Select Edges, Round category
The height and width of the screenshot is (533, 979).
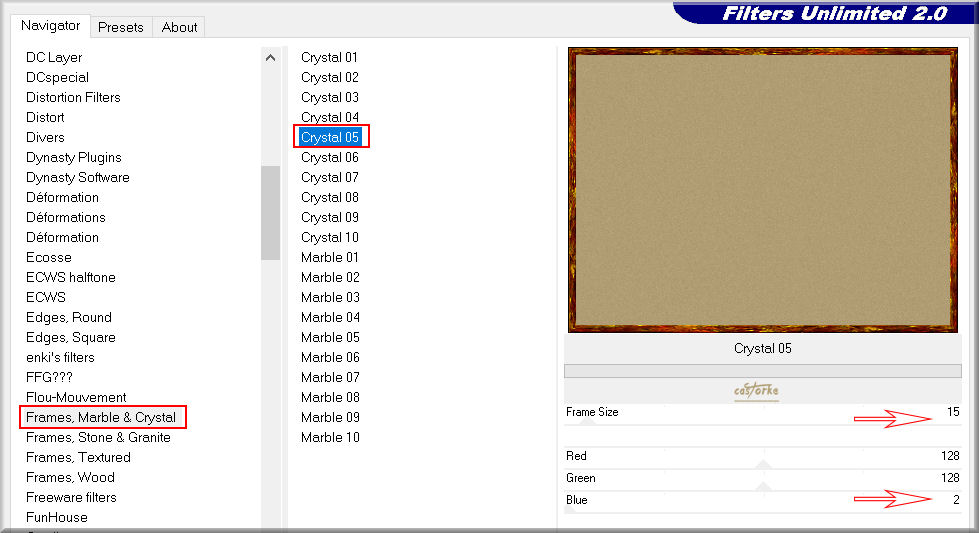tap(69, 317)
